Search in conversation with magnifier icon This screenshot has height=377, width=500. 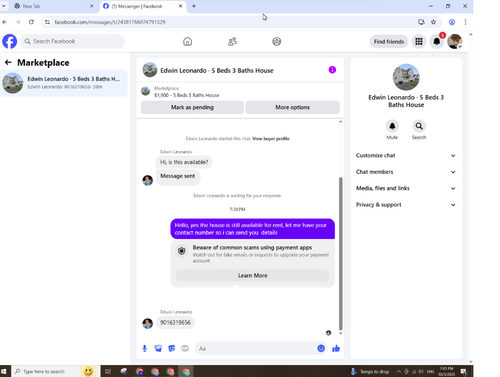pyautogui.click(x=419, y=126)
